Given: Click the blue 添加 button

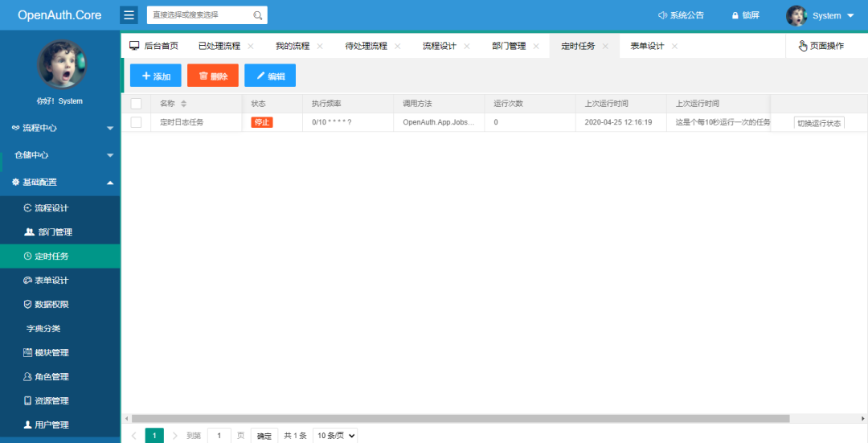Looking at the screenshot, I should [x=156, y=76].
